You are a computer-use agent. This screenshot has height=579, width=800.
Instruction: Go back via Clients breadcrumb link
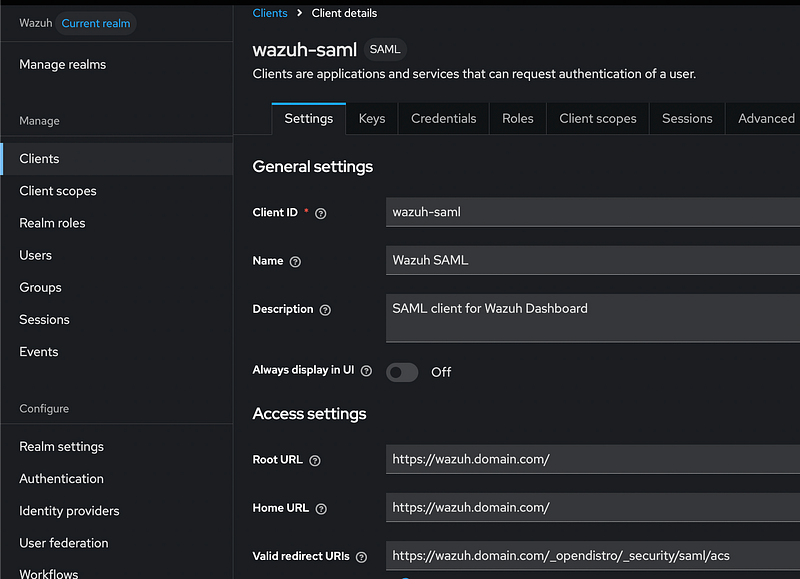(270, 13)
